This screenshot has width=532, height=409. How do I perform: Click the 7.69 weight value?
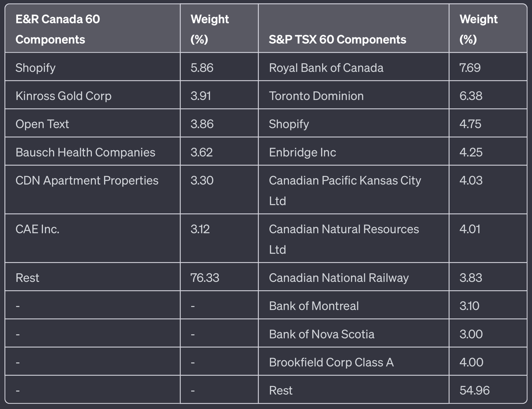(470, 67)
